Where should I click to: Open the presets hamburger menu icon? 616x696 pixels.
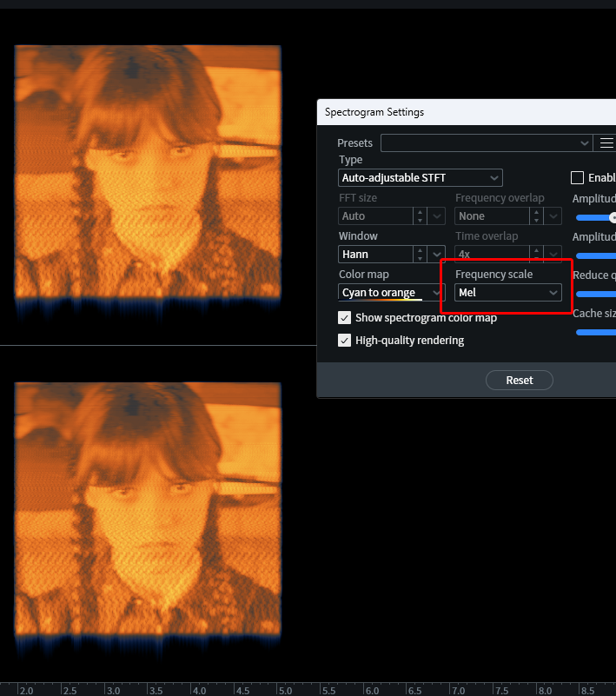606,143
